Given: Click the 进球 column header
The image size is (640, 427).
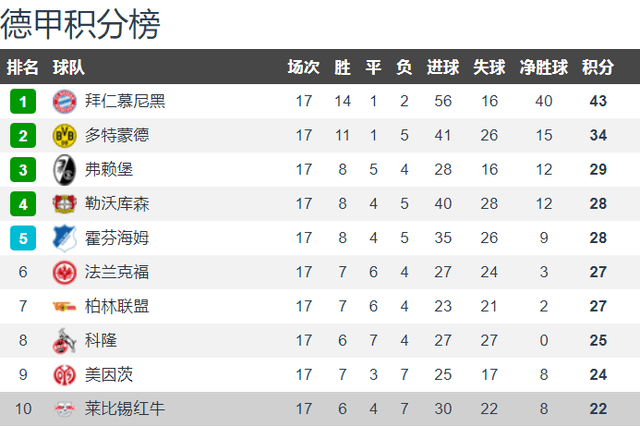Looking at the screenshot, I should point(443,67).
